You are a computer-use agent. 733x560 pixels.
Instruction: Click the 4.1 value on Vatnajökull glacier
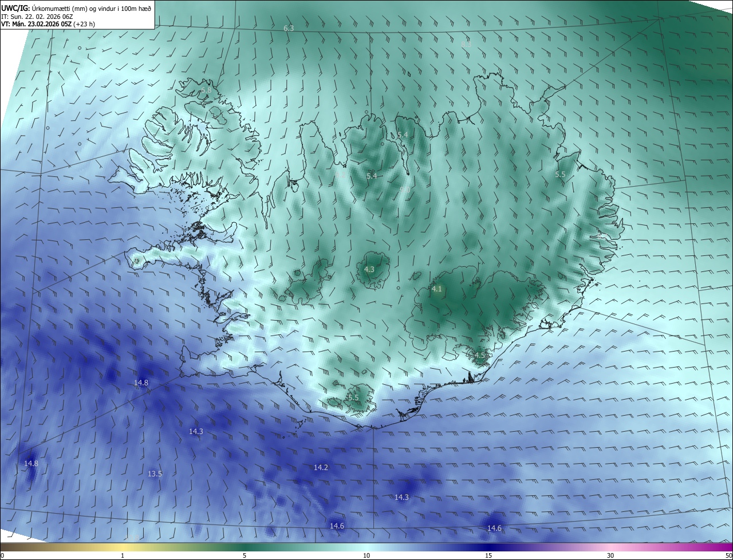point(437,289)
